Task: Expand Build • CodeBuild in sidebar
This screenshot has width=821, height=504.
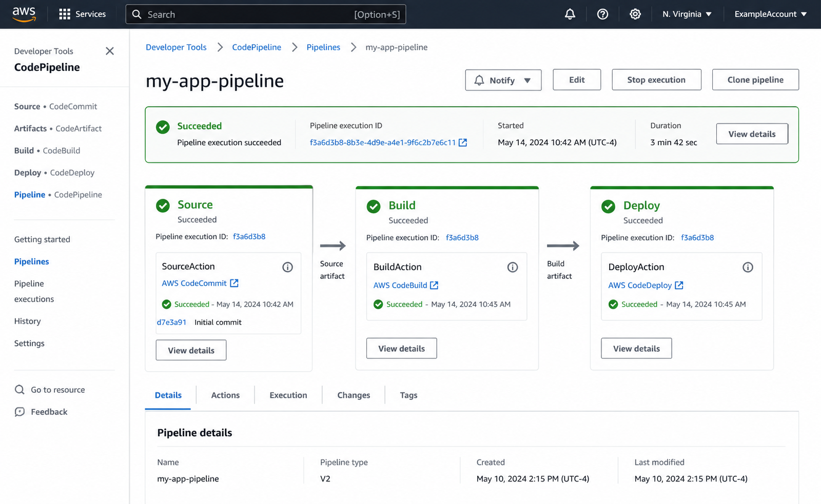Action: [x=47, y=151]
